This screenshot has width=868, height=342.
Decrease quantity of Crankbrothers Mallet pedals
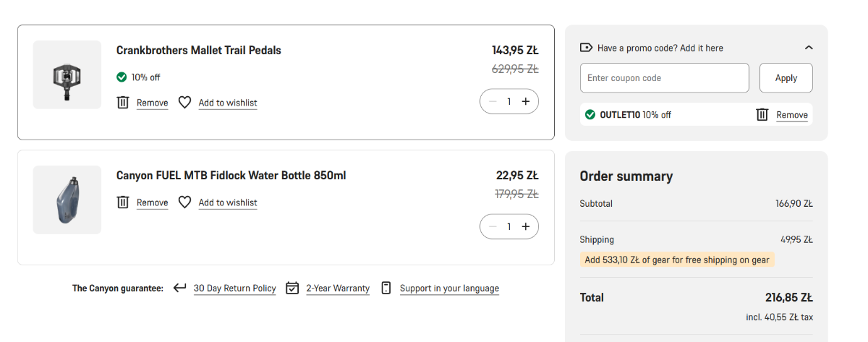(493, 101)
